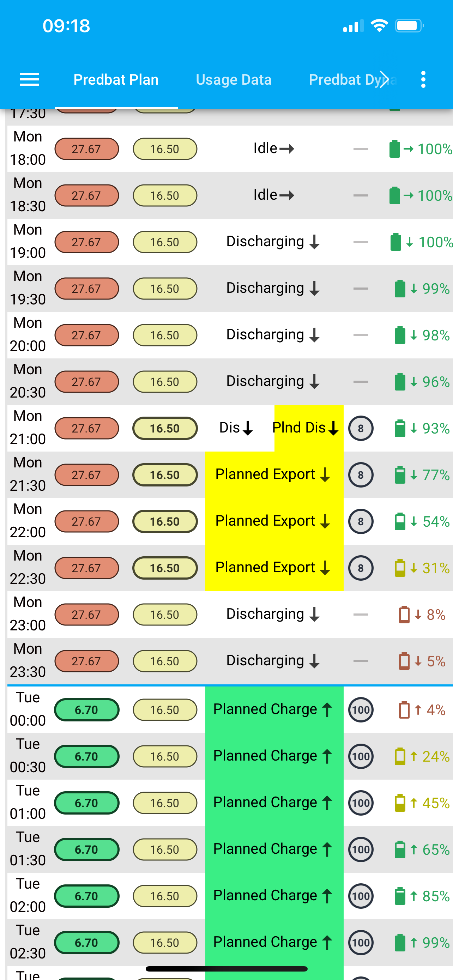Open the hamburger navigation menu
Screen dimensions: 453x980
29,79
